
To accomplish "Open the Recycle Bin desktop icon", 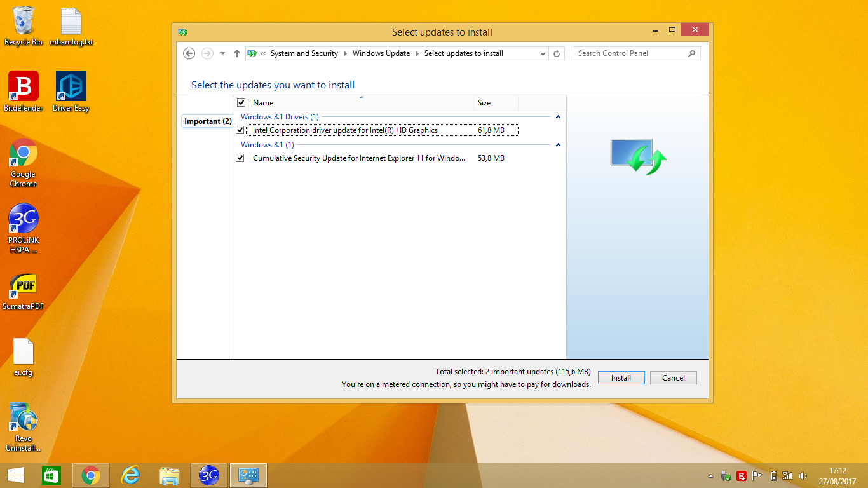I will pyautogui.click(x=24, y=26).
